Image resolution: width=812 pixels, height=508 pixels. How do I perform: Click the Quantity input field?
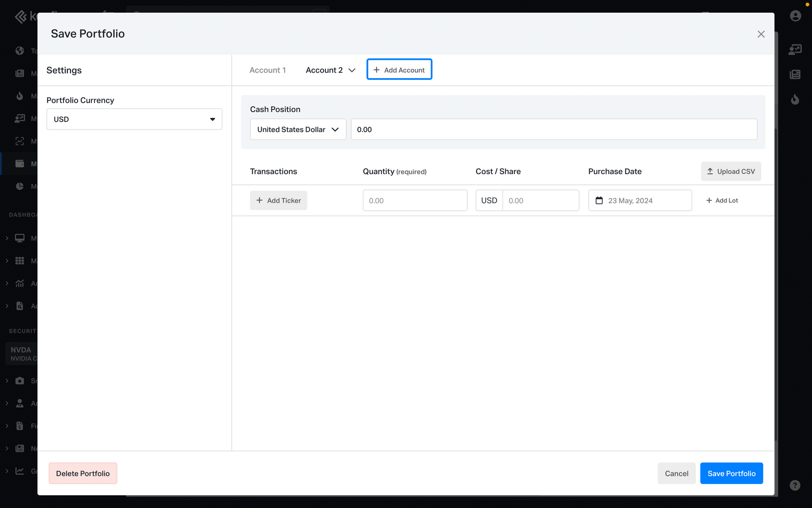415,201
